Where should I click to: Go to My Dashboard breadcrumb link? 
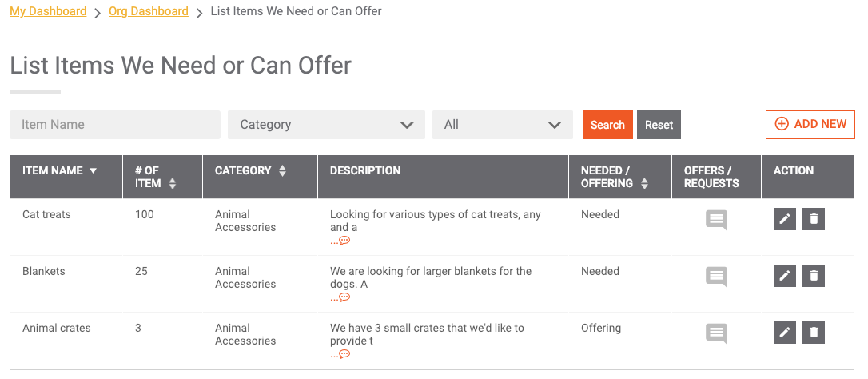[48, 11]
